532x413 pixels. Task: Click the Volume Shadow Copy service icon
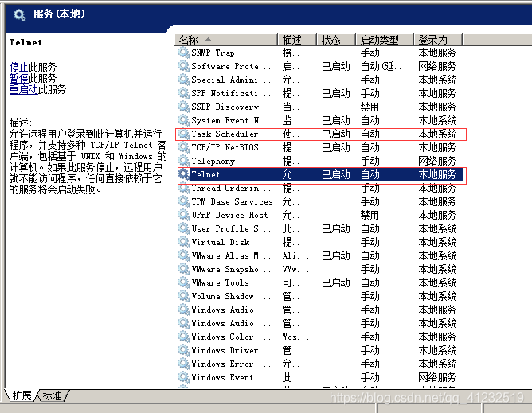(x=183, y=296)
